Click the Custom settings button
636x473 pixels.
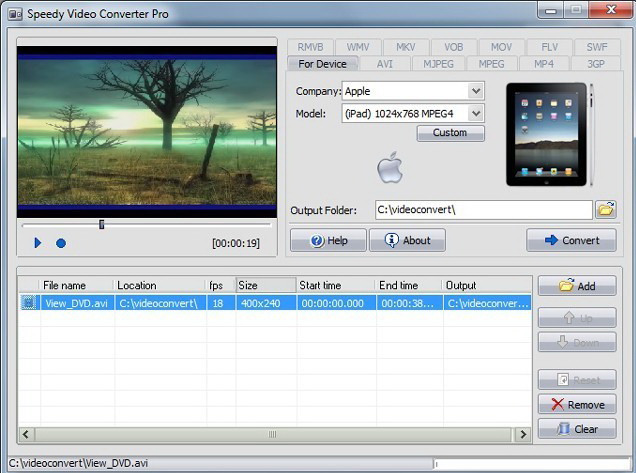pyautogui.click(x=450, y=133)
